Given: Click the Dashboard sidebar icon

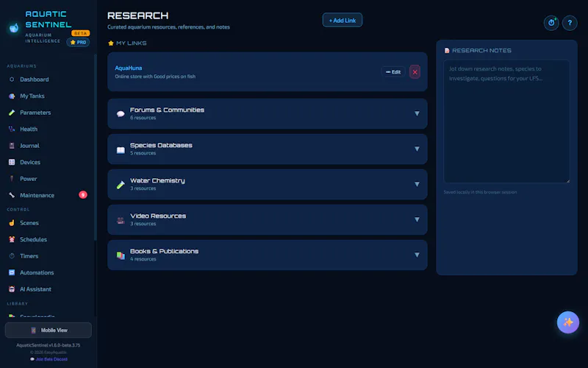Looking at the screenshot, I should click(12, 79).
